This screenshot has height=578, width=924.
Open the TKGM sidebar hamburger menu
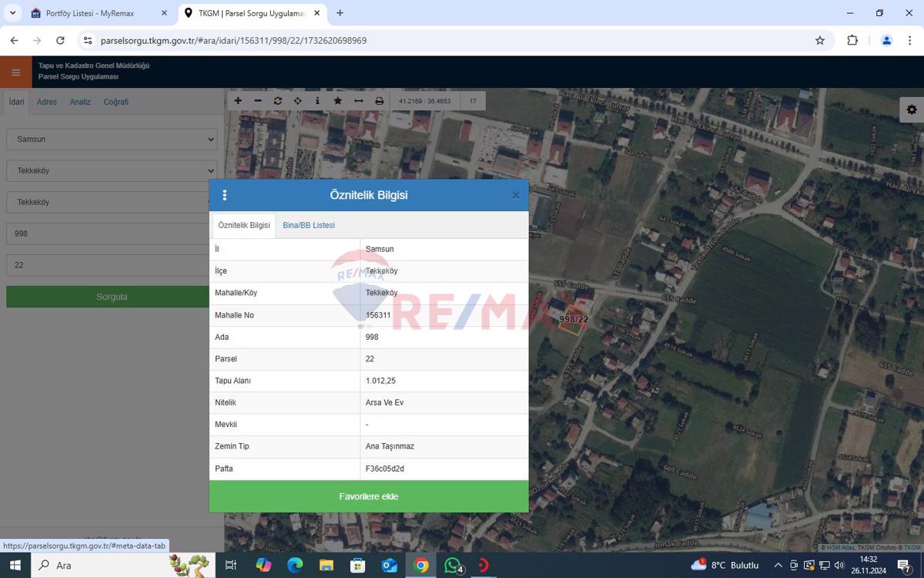[15, 72]
